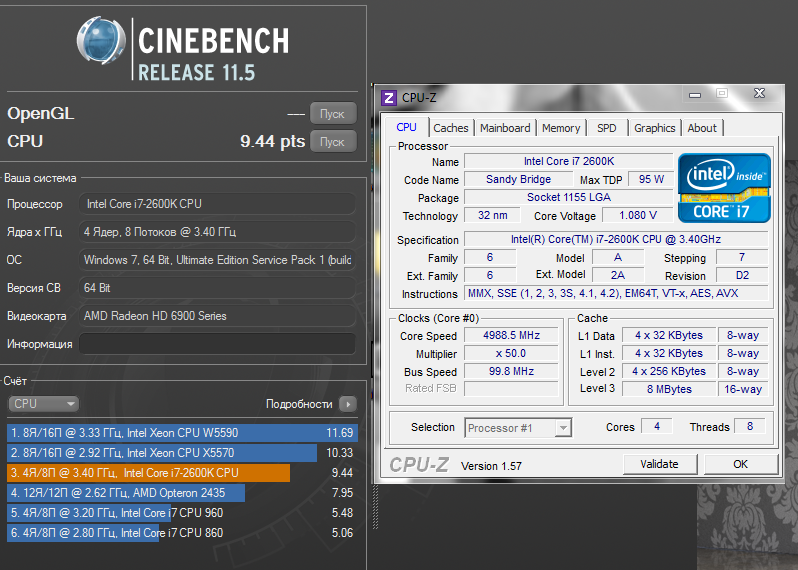This screenshot has height=570, width=798.
Task: Click the CPU-Z title bar icon
Action: pos(389,98)
